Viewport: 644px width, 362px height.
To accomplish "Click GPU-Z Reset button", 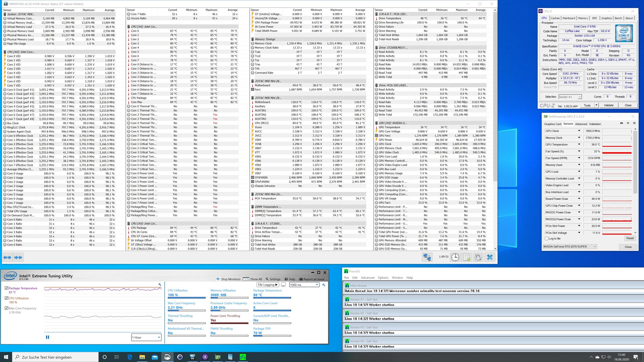I will click(x=630, y=238).
